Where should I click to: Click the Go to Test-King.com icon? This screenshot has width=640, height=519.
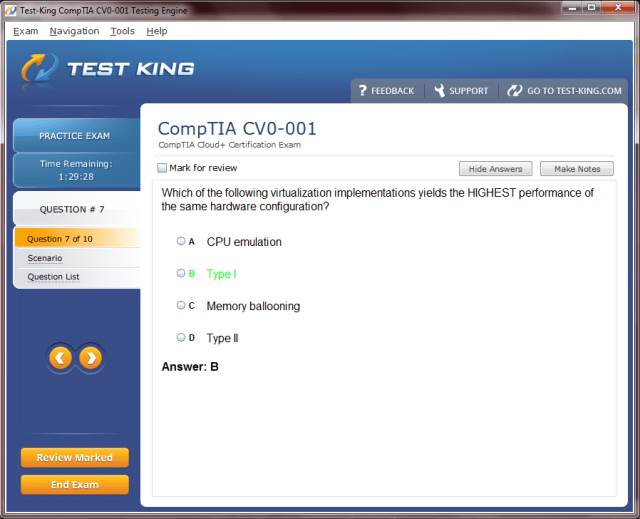(x=515, y=90)
